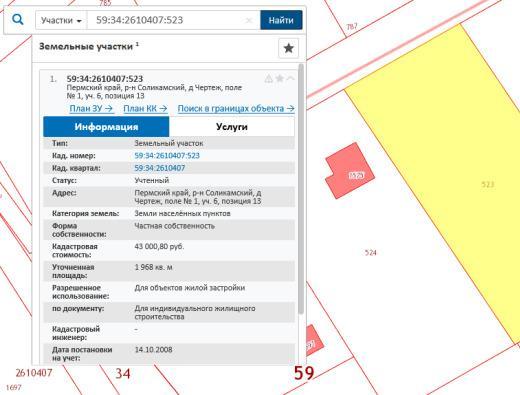Switch to the Информация tab
This screenshot has width=520, height=395.
click(106, 127)
